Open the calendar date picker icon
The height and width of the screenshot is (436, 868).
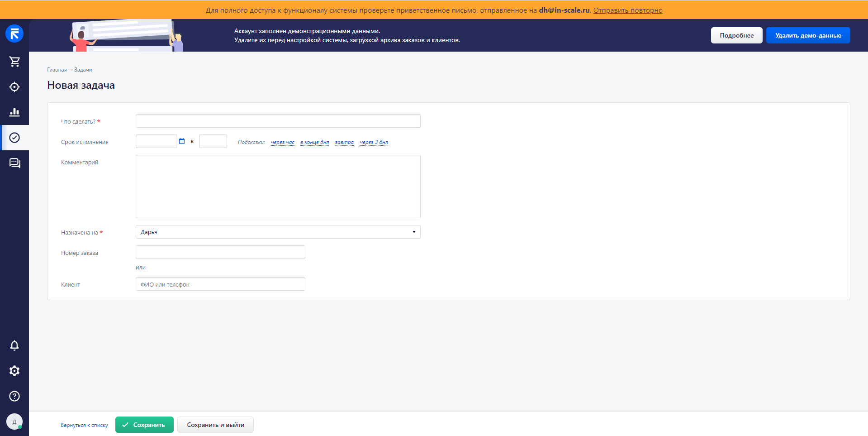click(182, 141)
